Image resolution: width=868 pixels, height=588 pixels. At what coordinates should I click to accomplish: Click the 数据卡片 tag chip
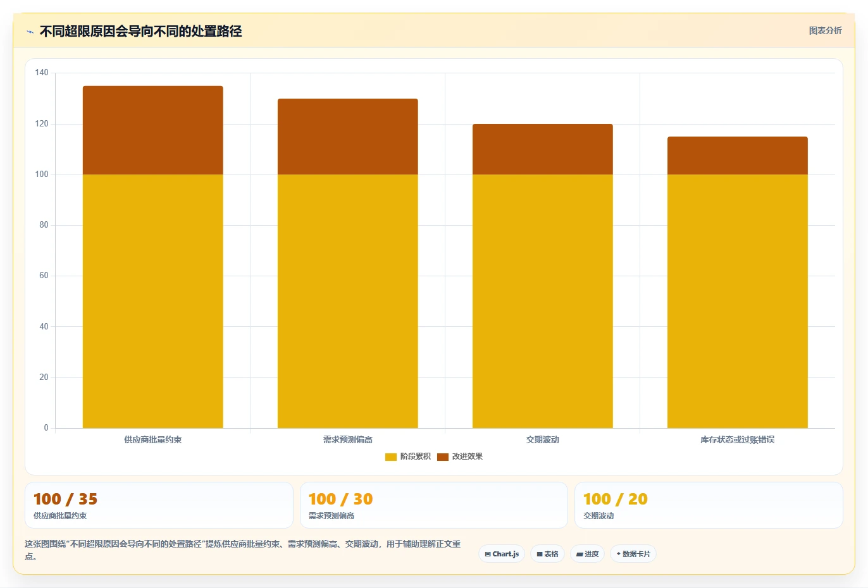tap(633, 554)
